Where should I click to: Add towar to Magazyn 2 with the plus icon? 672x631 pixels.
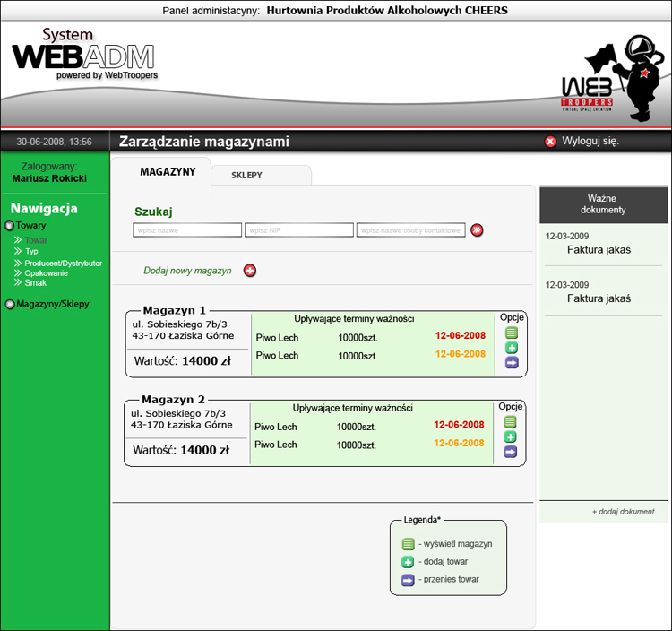click(511, 437)
